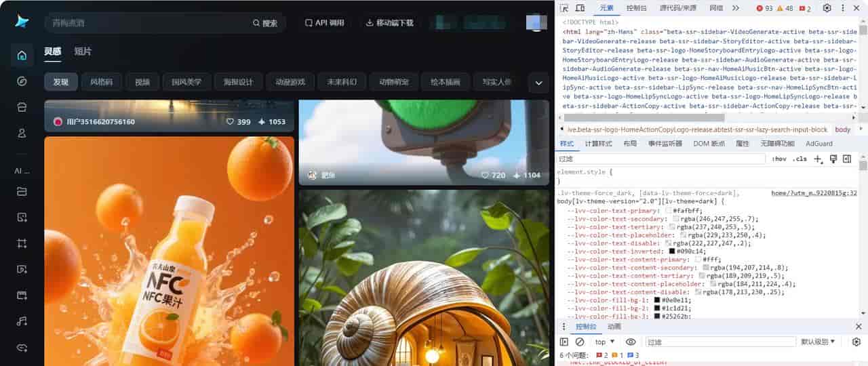Open the compass Explore icon in sidebar
This screenshot has width=868, height=366.
(x=22, y=81)
